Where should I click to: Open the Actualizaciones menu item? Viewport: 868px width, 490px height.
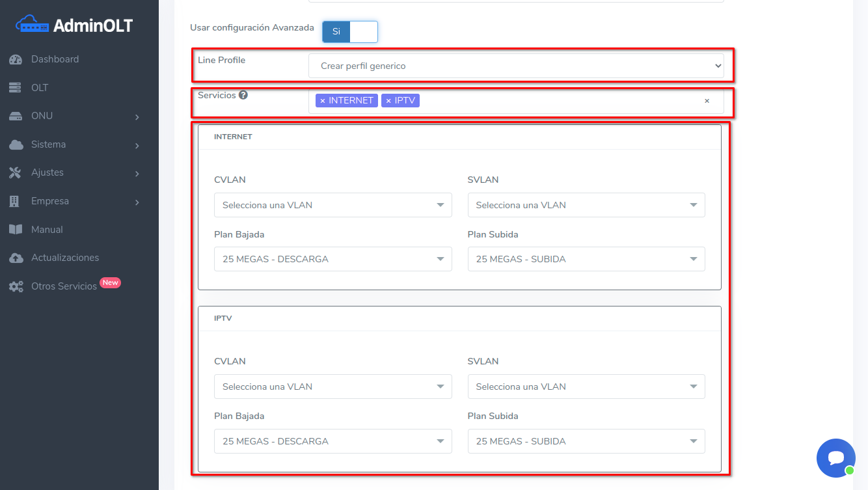pos(65,258)
